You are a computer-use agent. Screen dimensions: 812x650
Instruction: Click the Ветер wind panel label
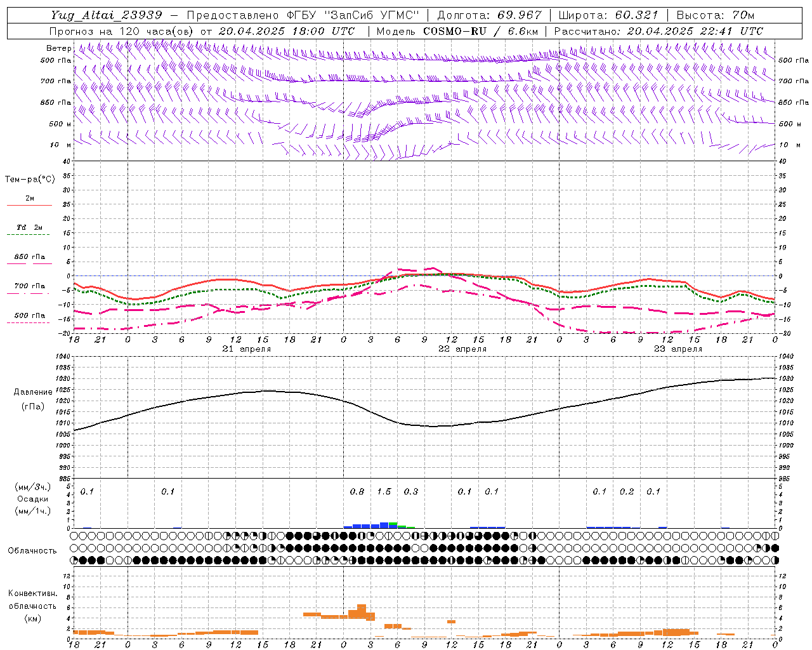pyautogui.click(x=59, y=48)
